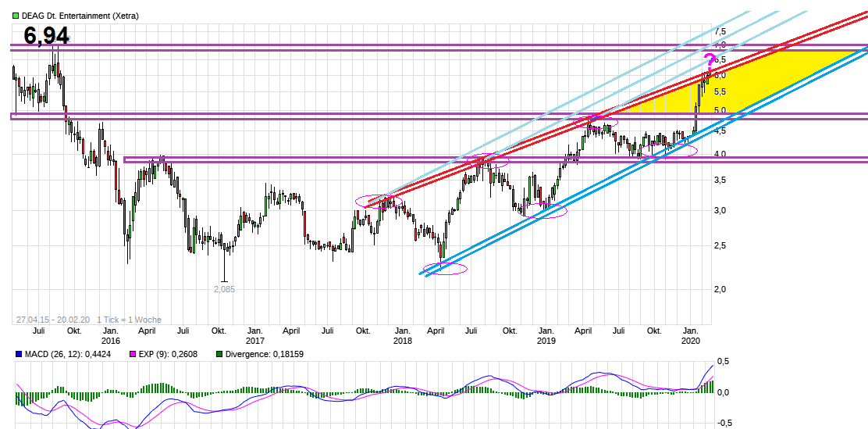Image resolution: width=868 pixels, height=429 pixels.
Task: Click the large 6,94 price label
Action: pos(46,35)
